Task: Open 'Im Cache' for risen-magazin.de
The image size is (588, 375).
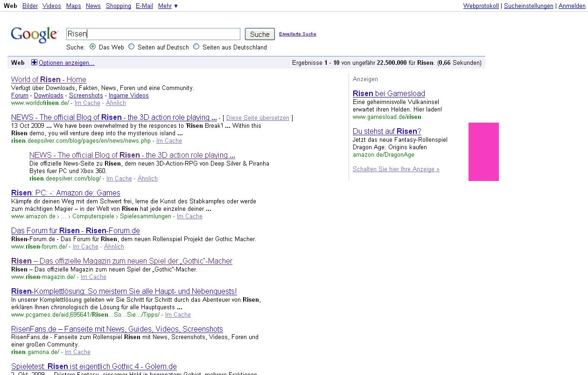Action: click(93, 277)
